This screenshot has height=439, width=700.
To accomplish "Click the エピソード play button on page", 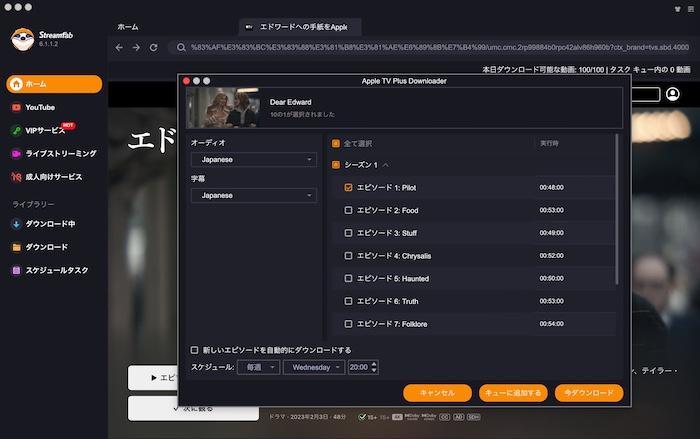I will pos(153,378).
